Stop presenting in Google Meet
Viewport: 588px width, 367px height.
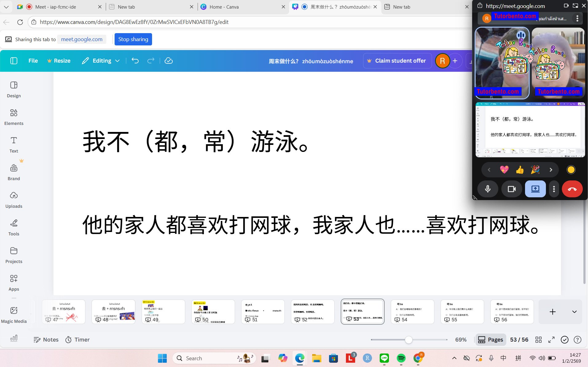(535, 189)
